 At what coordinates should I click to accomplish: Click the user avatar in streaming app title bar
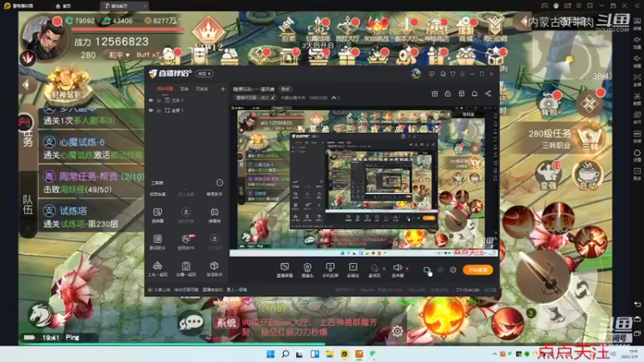point(415,74)
